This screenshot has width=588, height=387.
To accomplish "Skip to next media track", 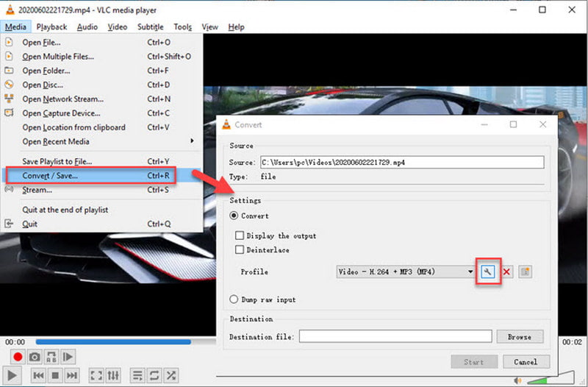I will click(72, 375).
